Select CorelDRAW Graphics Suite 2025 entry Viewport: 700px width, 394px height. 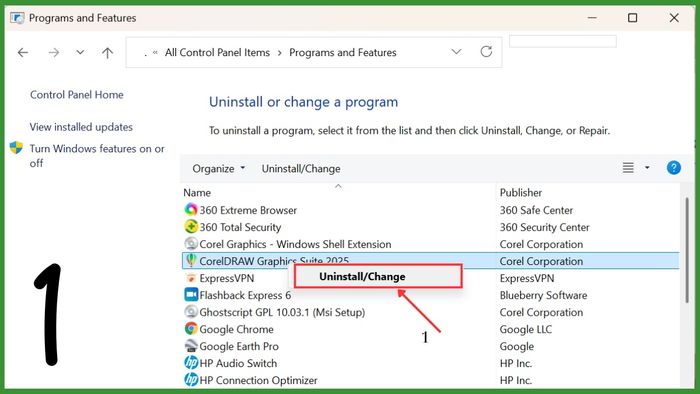(274, 261)
